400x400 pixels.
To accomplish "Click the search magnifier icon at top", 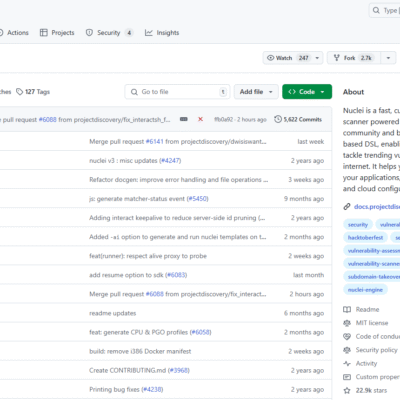I will [x=376, y=10].
